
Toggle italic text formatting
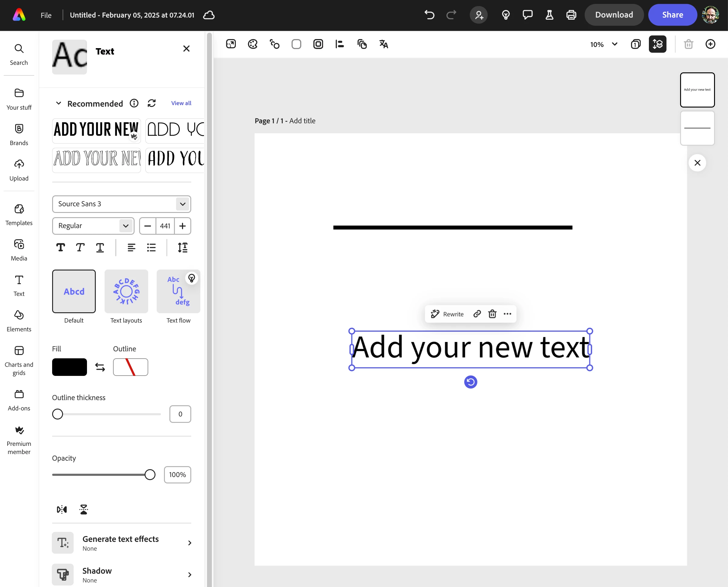tap(80, 247)
